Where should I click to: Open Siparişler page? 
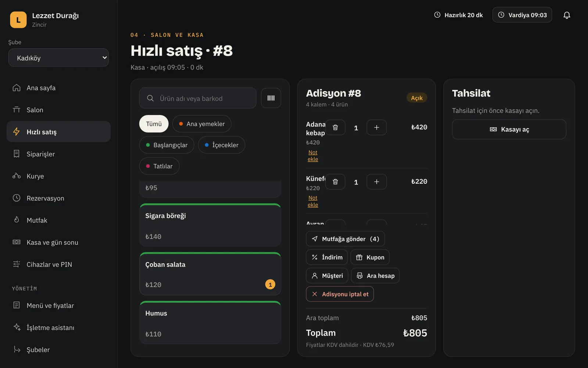tap(58, 154)
